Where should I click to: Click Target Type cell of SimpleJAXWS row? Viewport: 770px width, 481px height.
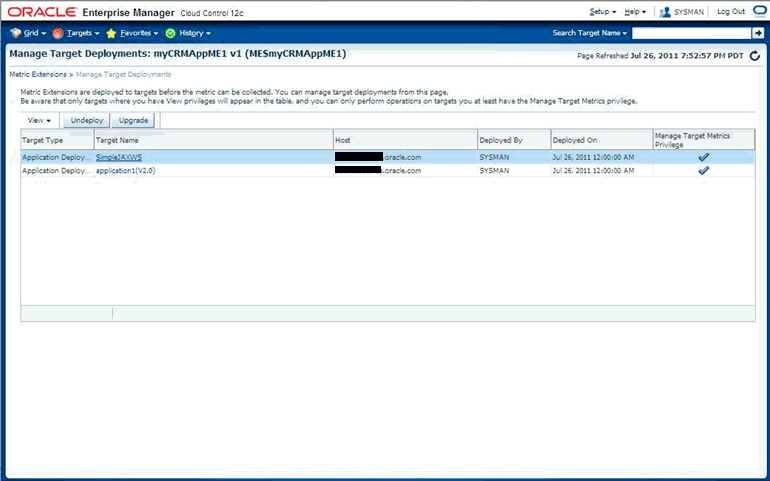(x=56, y=157)
